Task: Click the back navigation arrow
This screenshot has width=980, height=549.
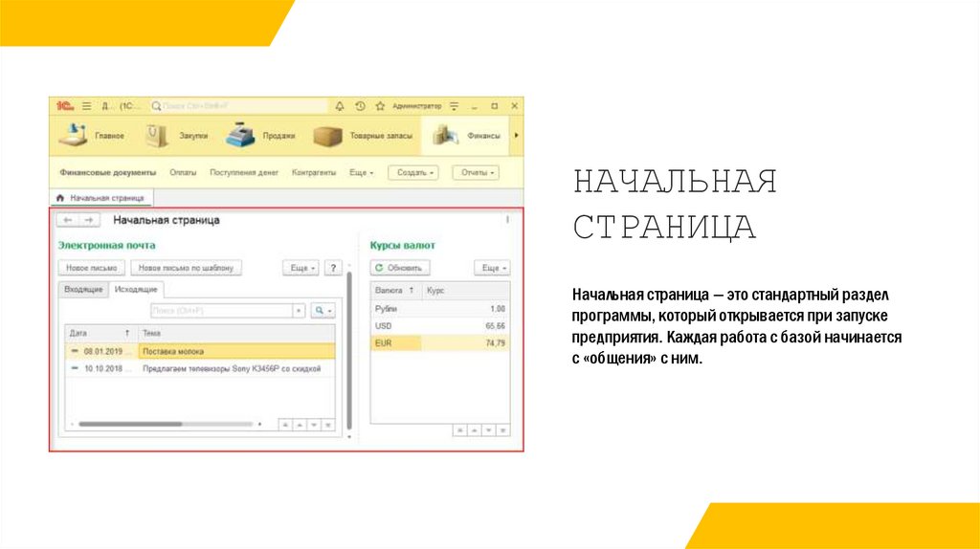Action: pyautogui.click(x=68, y=220)
